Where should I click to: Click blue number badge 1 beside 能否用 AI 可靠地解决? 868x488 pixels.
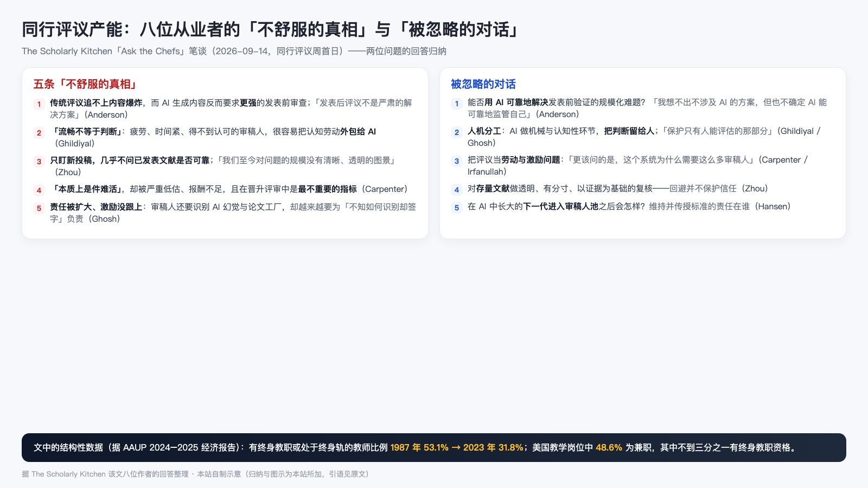point(457,104)
